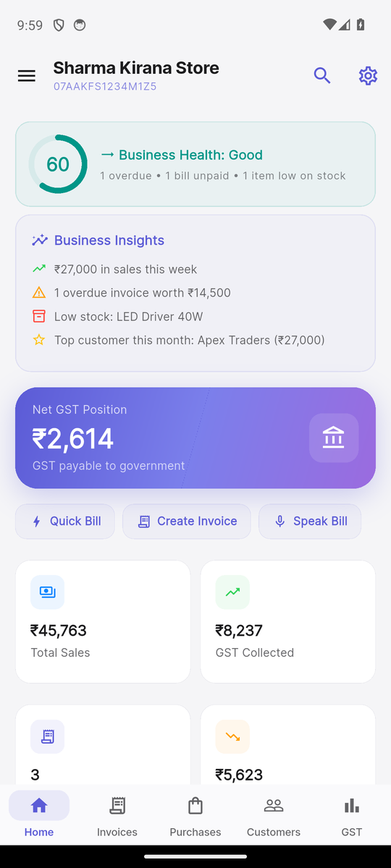Open the Purchases tab

(x=195, y=815)
